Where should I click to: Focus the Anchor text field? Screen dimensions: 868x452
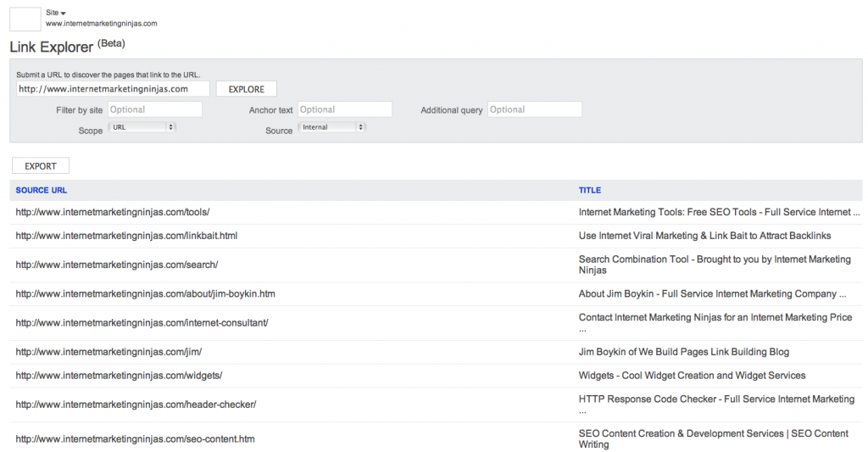coord(345,109)
